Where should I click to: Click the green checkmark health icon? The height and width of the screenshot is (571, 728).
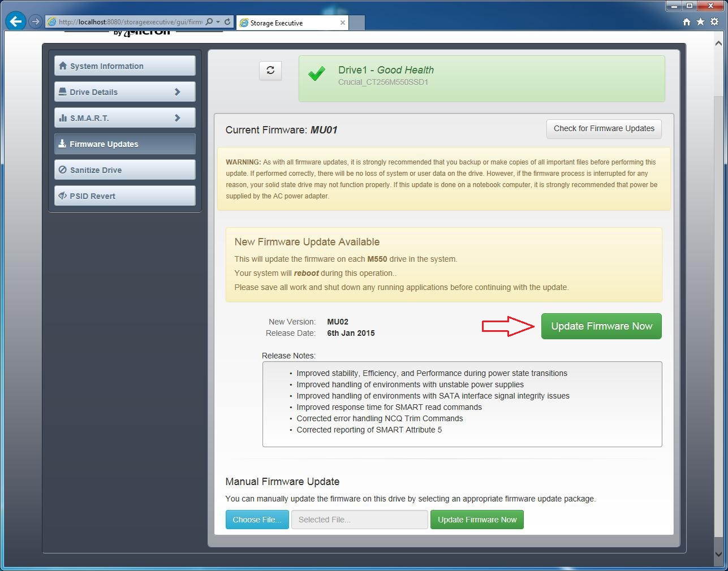(317, 73)
